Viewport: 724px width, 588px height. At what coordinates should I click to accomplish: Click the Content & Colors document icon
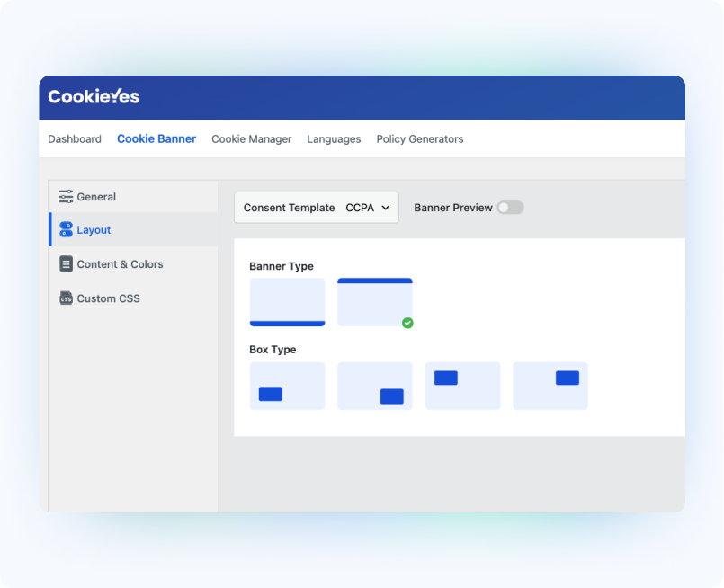[x=66, y=264]
